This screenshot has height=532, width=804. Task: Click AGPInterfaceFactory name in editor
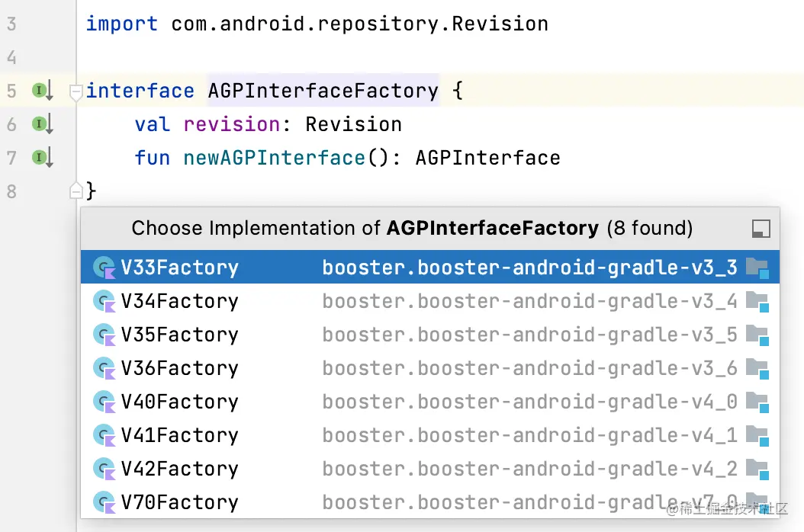tap(323, 91)
